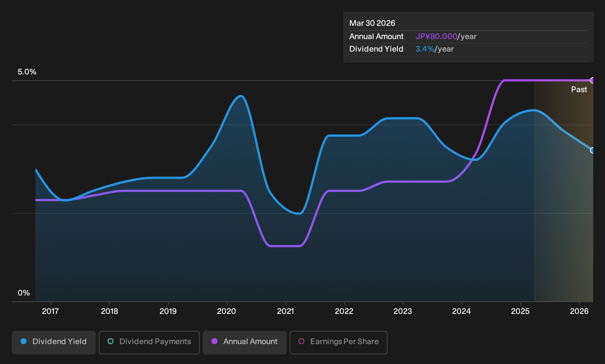
Task: Show the Earnings Per Share series
Action: [339, 343]
